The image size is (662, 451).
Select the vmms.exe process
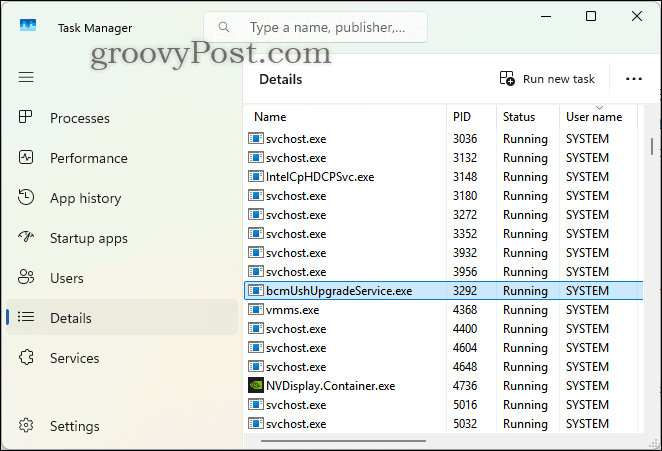[x=443, y=310]
